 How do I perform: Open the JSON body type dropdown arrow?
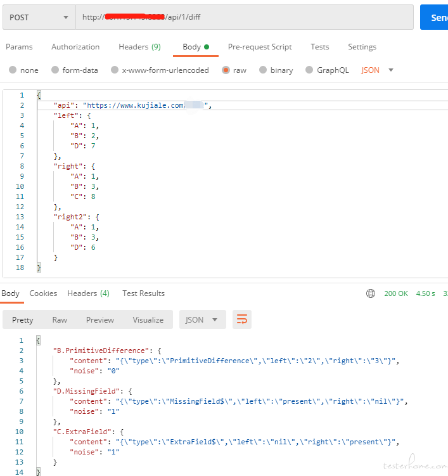coord(391,70)
